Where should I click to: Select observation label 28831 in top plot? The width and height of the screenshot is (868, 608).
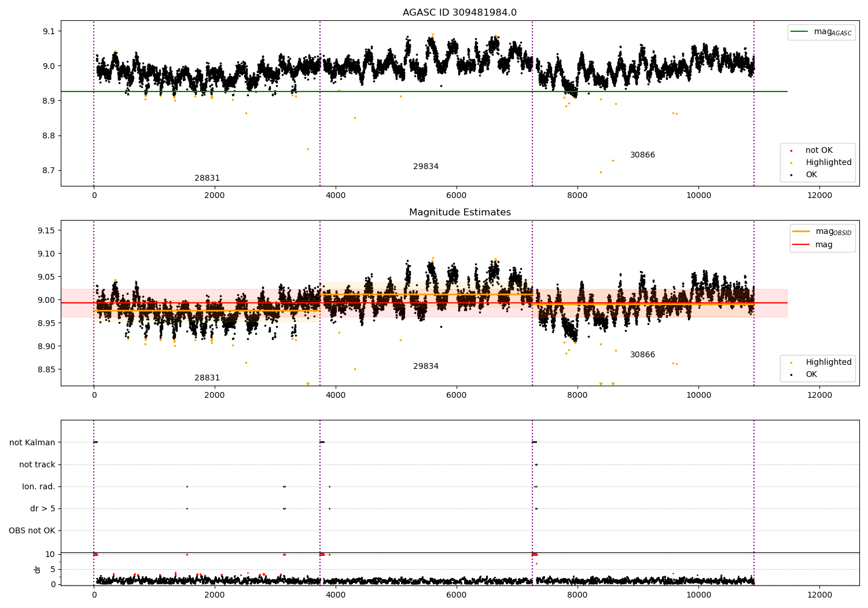pyautogui.click(x=207, y=178)
